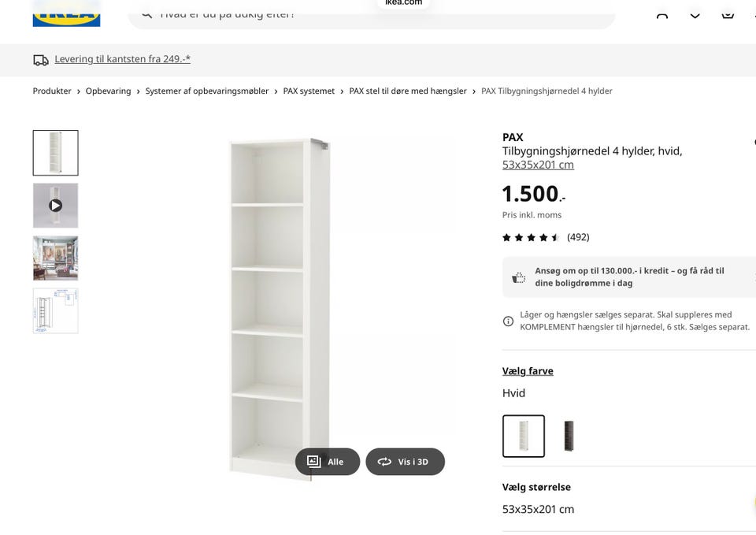Select the dimensions drawing thumbnail
Screen dimensions: 756x535
pyautogui.click(x=54, y=310)
